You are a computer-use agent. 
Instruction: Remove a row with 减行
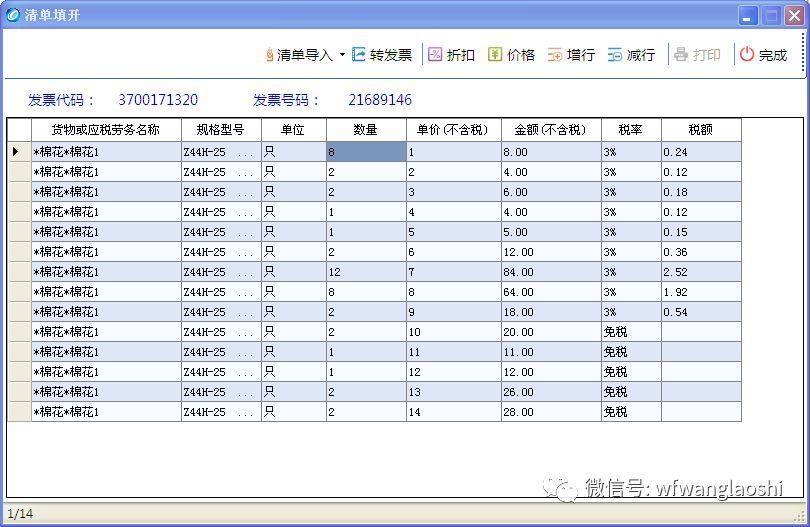(x=631, y=55)
